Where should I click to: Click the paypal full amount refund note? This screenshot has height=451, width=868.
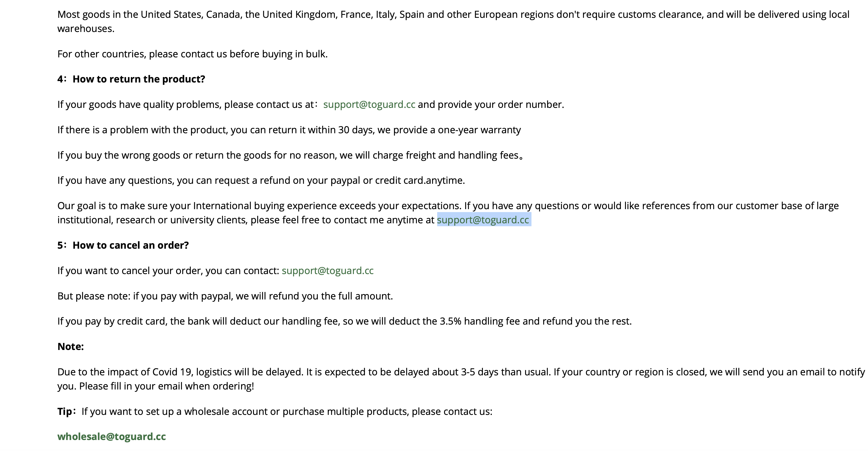tap(225, 296)
